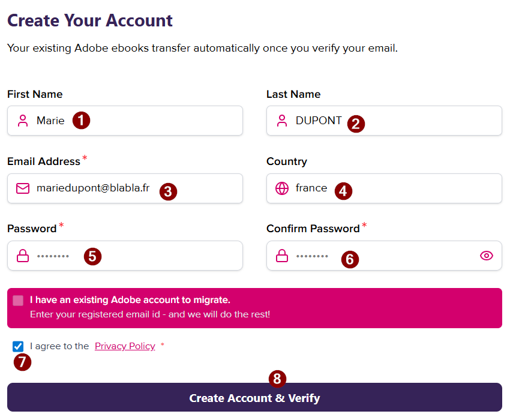This screenshot has width=516, height=420.
Task: Uncheck the Privacy Policy agreement checkbox
Action: pos(18,346)
